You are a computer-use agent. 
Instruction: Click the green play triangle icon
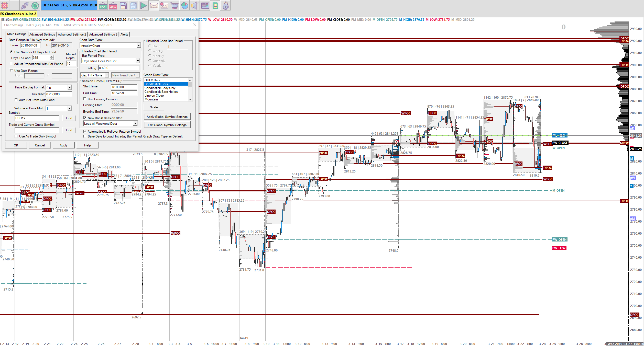tap(144, 5)
